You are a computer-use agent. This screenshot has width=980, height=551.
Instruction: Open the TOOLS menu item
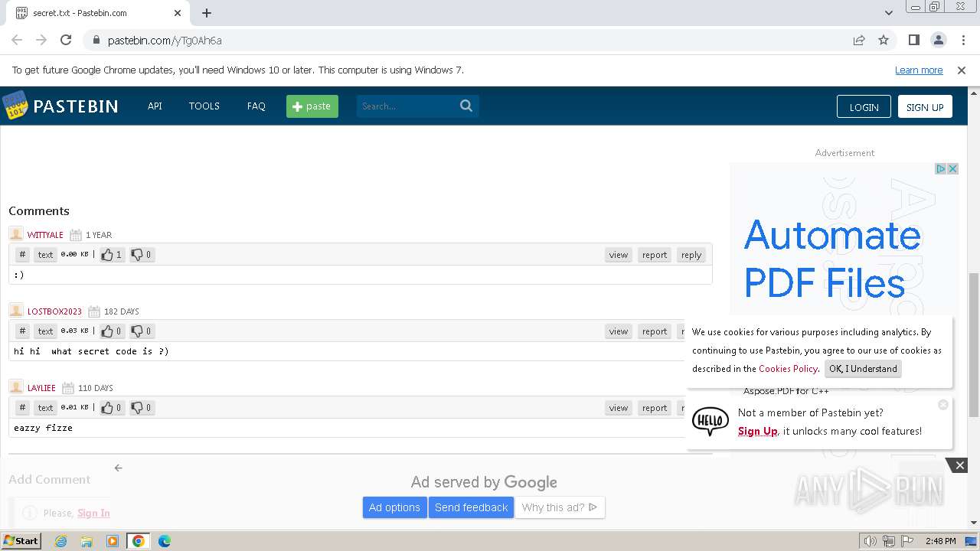coord(204,106)
